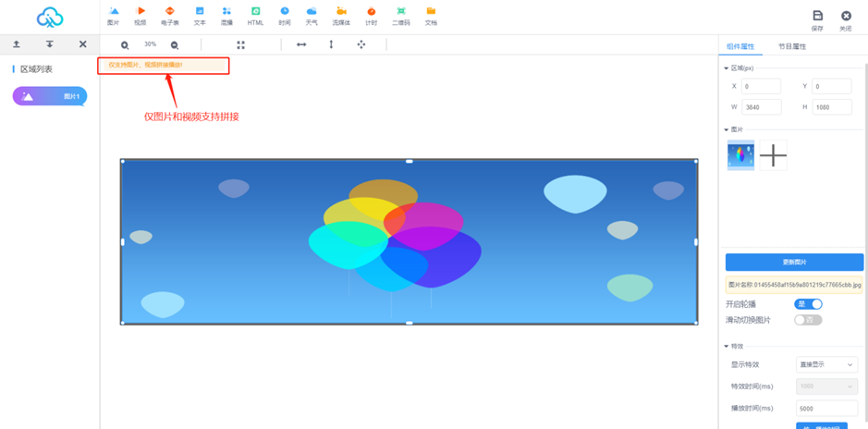Click the 保存 save icon

coord(817,19)
